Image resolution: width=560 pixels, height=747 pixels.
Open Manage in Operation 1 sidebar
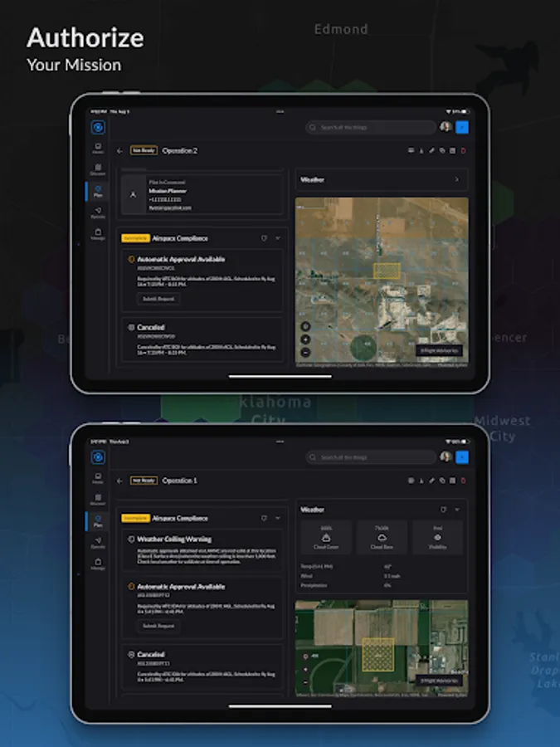pyautogui.click(x=98, y=564)
